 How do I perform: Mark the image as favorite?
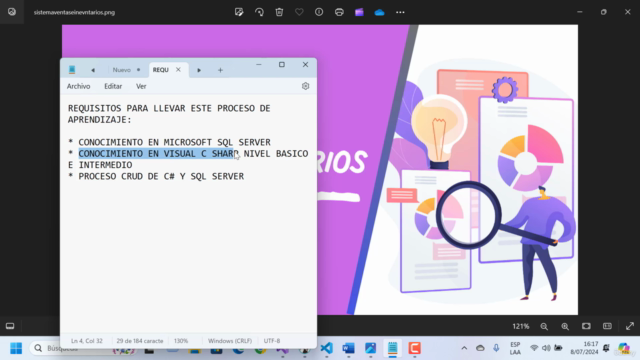(299, 12)
